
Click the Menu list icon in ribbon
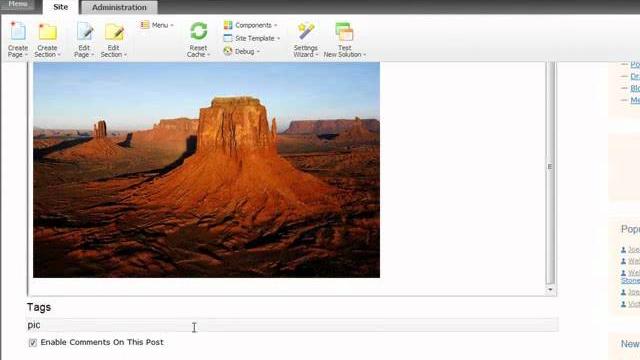[145, 25]
